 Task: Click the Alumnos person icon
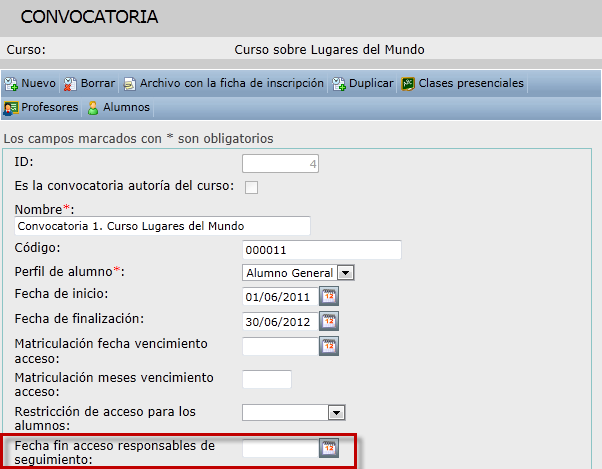93,108
